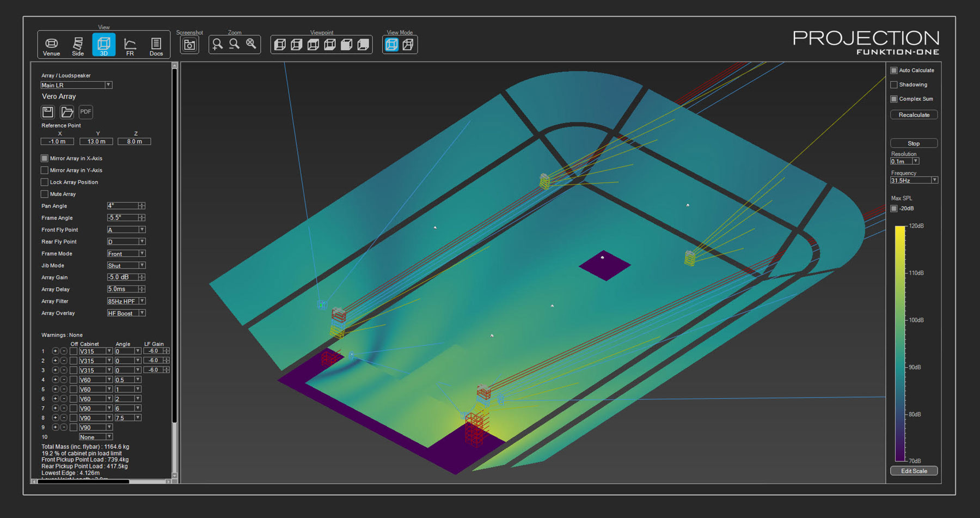Switch to the second View Mode cube icon
This screenshot has width=980, height=518.
(408, 45)
